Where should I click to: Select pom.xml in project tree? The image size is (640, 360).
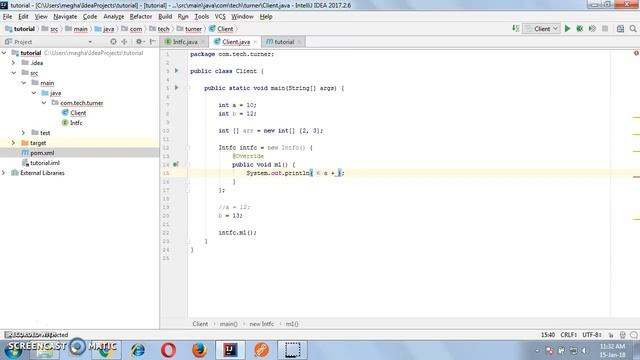pos(42,153)
